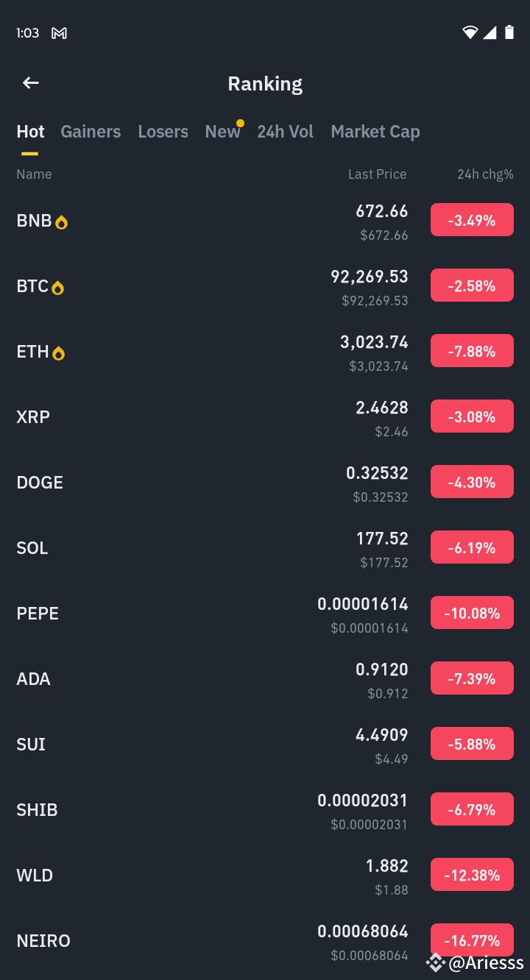Screen dimensions: 530x980
Task: Tap the Binance logo watermark
Action: (436, 962)
